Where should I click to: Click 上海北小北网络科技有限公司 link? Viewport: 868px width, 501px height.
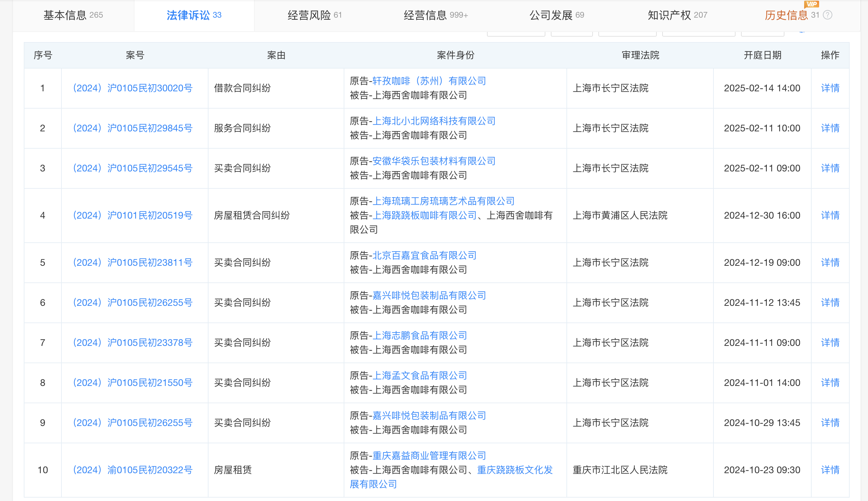pyautogui.click(x=434, y=121)
